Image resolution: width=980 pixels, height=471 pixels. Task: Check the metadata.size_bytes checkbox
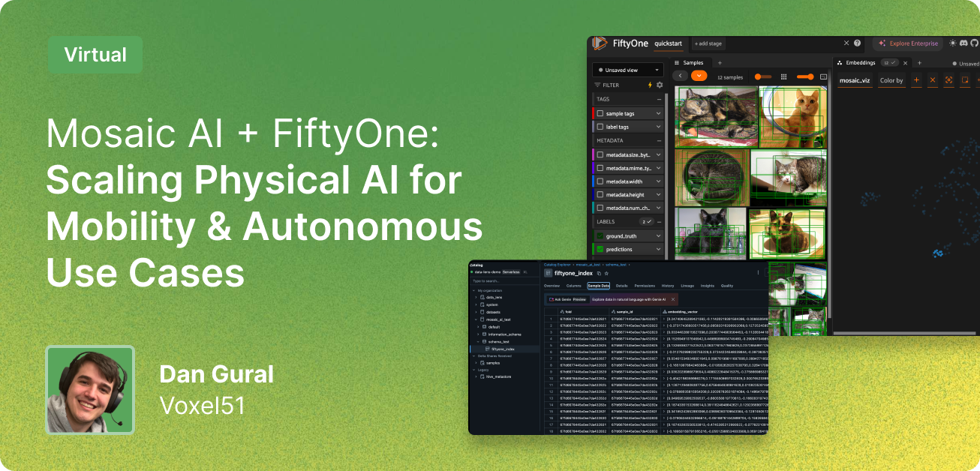click(x=600, y=154)
